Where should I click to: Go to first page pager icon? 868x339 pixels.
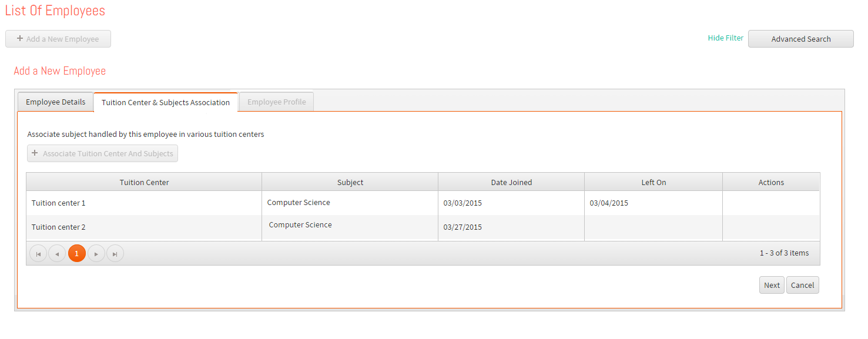(38, 254)
